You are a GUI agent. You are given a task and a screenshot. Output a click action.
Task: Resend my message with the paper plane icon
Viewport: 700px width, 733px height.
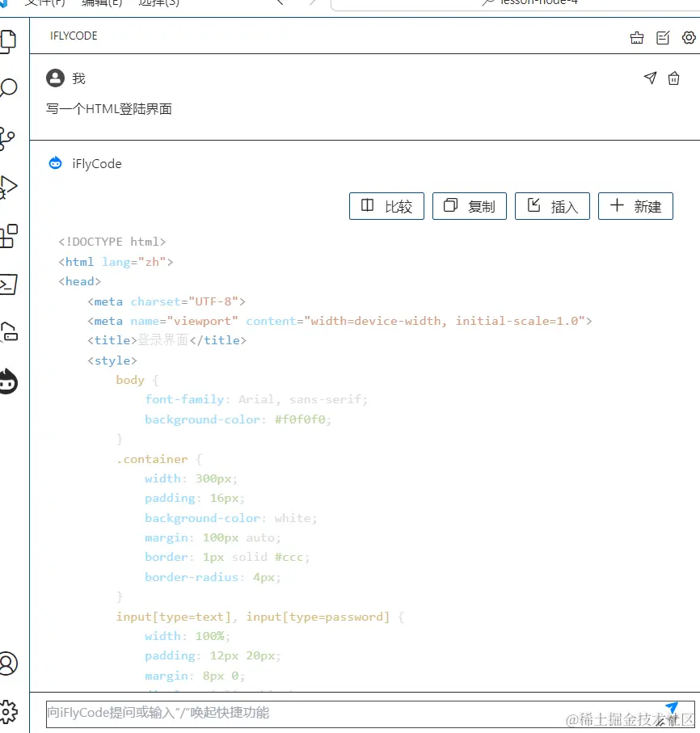[x=651, y=78]
